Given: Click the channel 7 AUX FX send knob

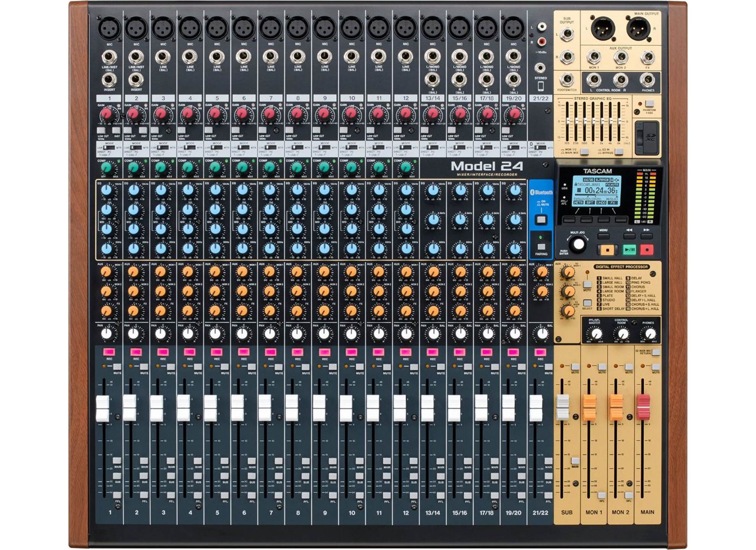Looking at the screenshot, I should point(270,310).
